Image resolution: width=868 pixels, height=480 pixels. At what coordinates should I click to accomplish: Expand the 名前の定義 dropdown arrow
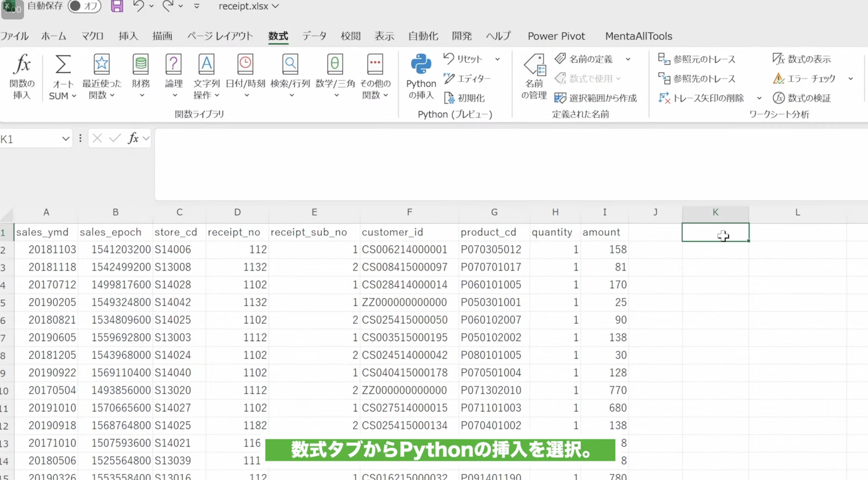(x=628, y=59)
